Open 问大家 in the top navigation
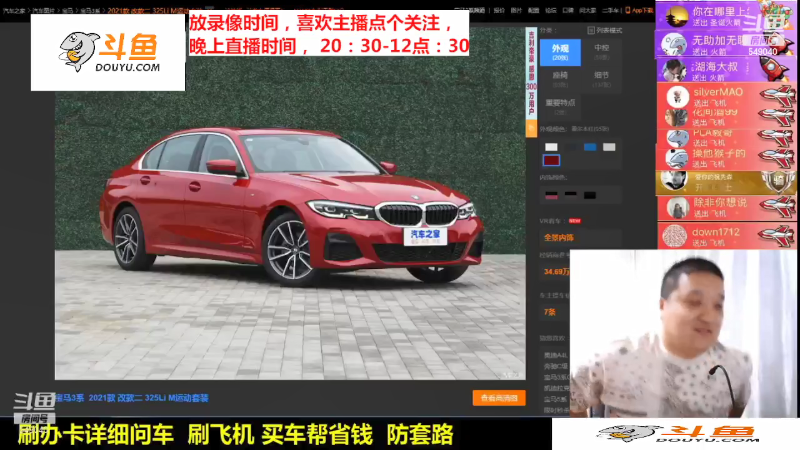Image resolution: width=800 pixels, height=450 pixels. [587, 10]
